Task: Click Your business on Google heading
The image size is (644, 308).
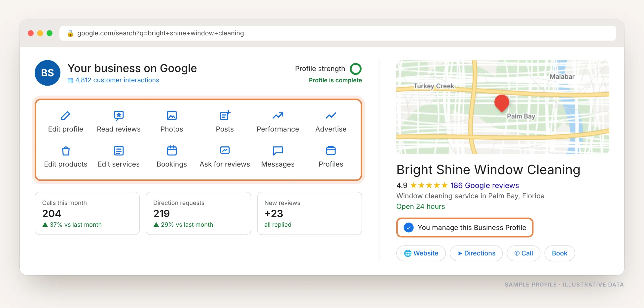Action: click(x=132, y=68)
